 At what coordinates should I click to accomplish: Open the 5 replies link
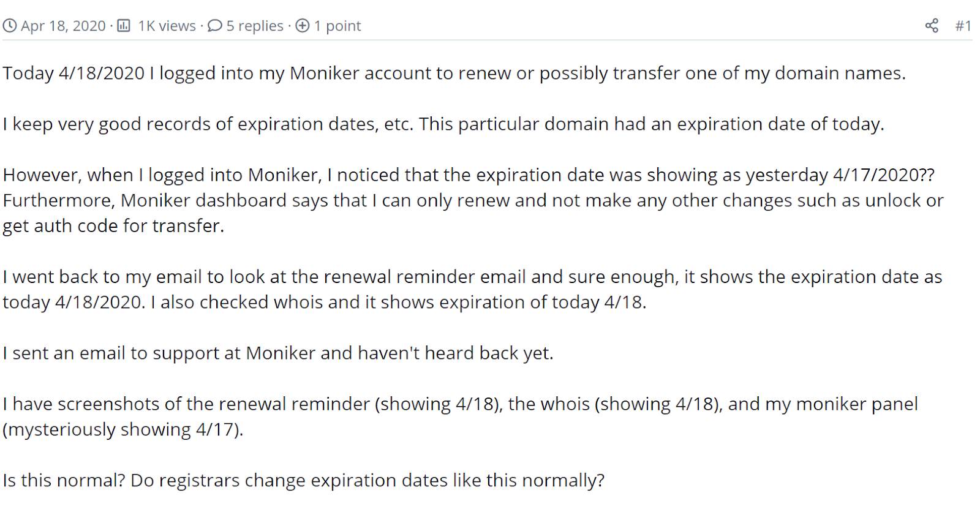tap(255, 26)
